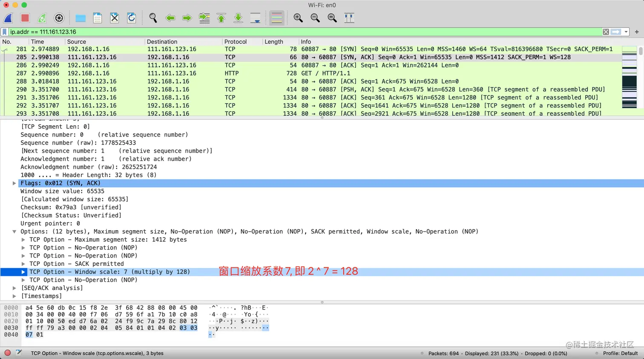Image resolution: width=644 pixels, height=359 pixels.
Task: Sort packets by Time column
Action: [x=47, y=42]
